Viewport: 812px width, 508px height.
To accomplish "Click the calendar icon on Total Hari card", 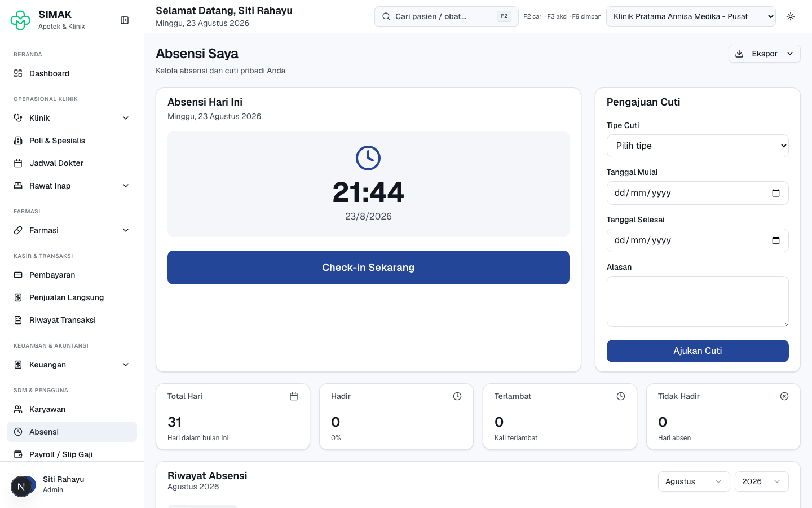I will (x=294, y=396).
